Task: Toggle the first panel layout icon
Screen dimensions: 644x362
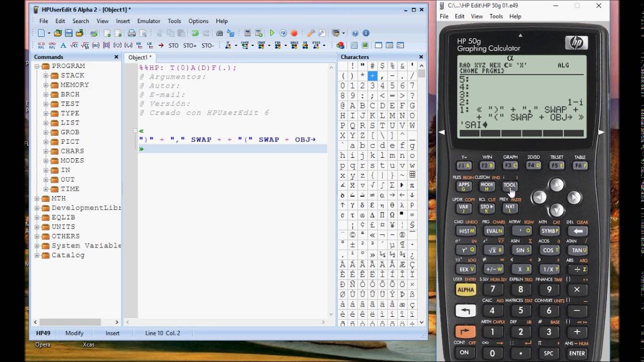Action: click(x=378, y=45)
